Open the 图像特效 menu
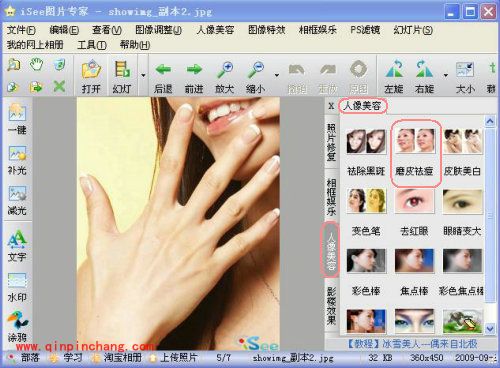 click(x=267, y=30)
